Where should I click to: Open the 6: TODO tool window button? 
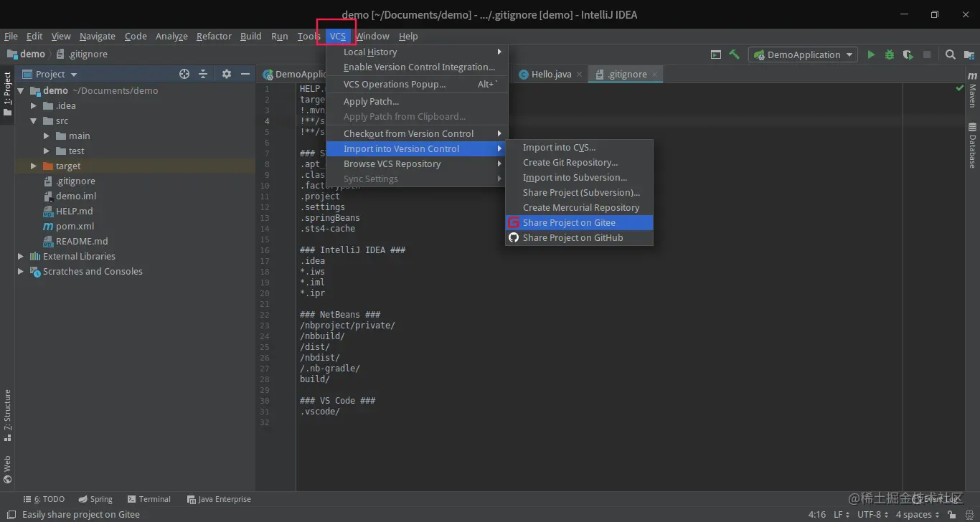coord(43,500)
